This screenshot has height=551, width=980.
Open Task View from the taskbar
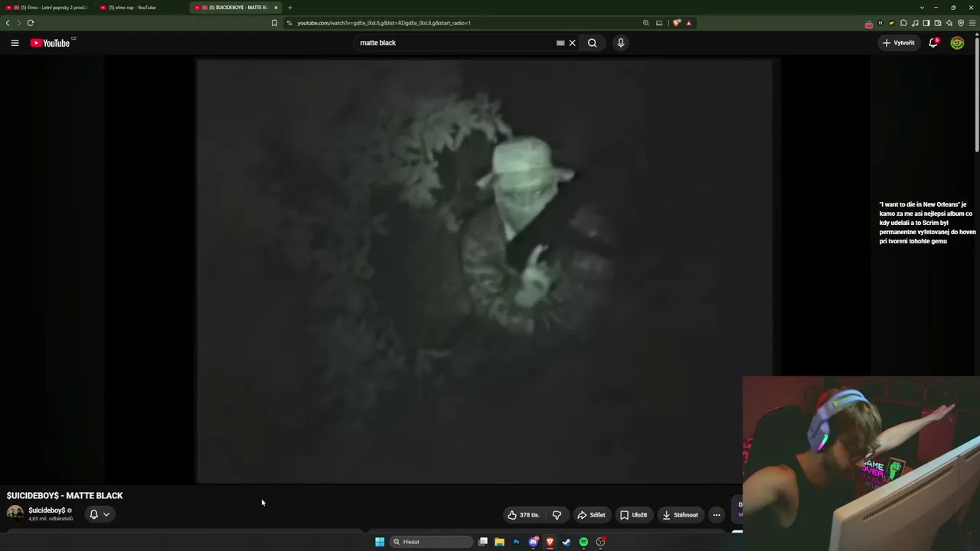pos(483,542)
